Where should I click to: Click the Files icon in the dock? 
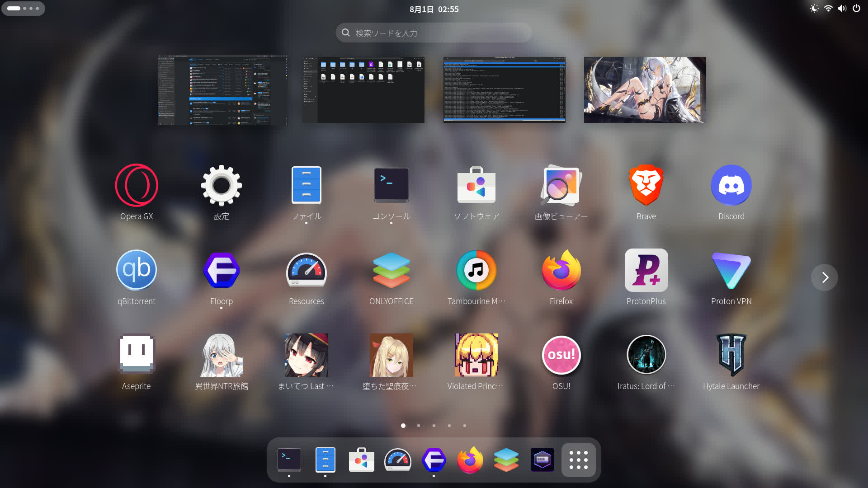pyautogui.click(x=325, y=460)
